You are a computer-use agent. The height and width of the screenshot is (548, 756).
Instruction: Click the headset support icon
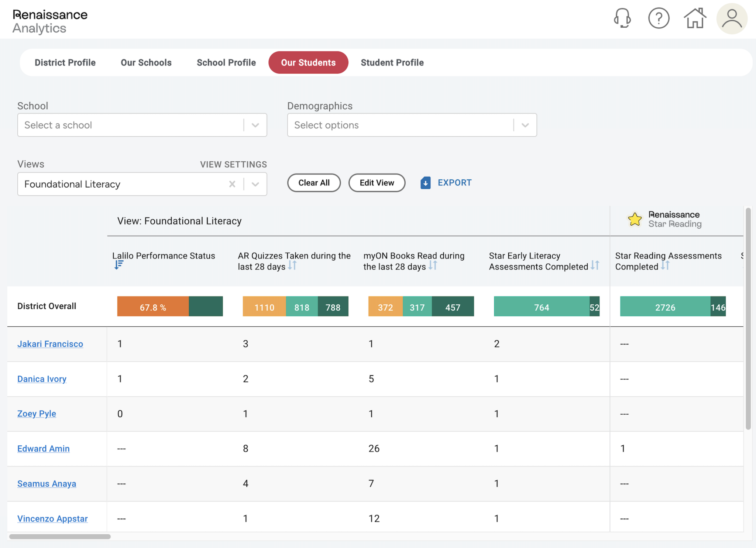point(622,18)
